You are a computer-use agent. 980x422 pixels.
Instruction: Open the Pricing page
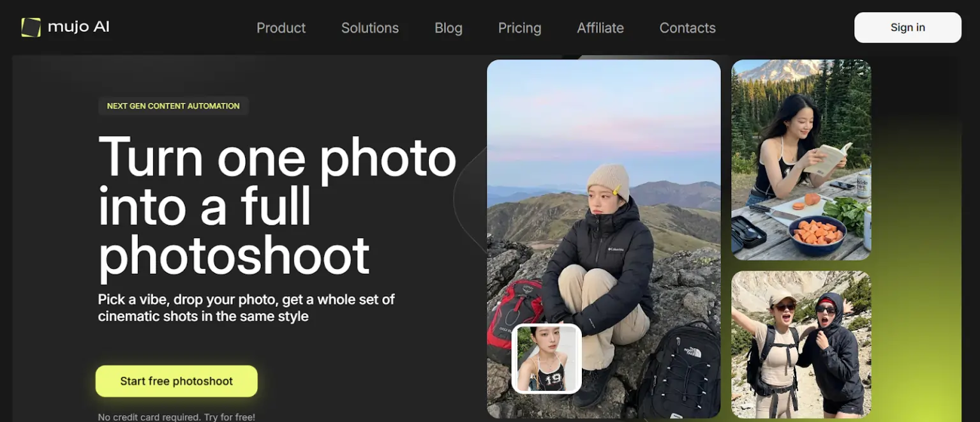click(519, 28)
